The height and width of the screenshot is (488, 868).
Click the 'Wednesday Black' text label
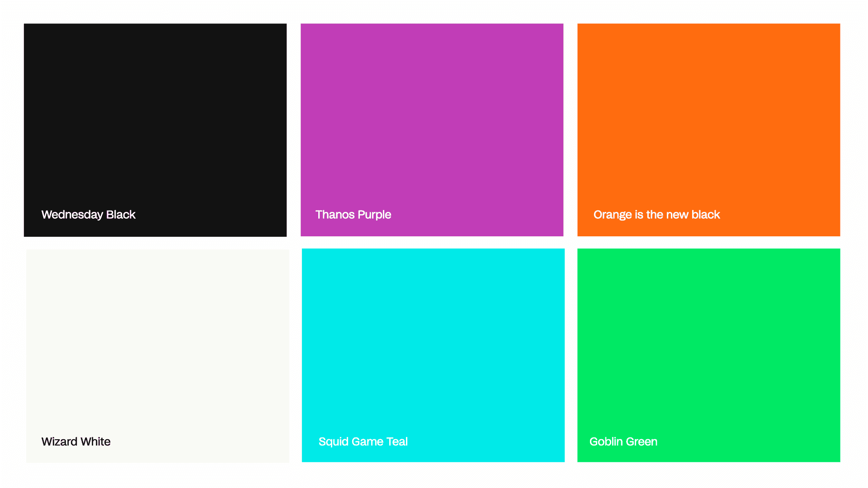click(88, 215)
